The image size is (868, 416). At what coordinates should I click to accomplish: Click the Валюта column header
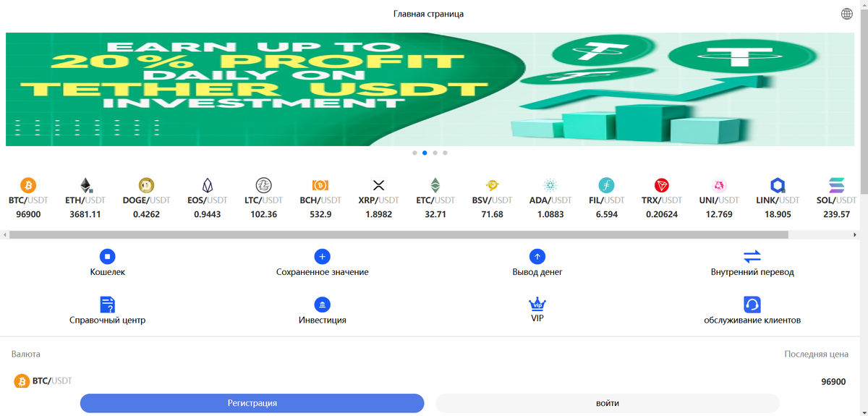point(26,354)
